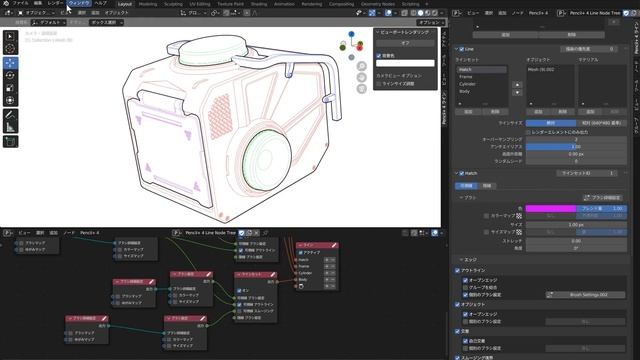Switch to solid shading mode icon
The height and width of the screenshot is (360, 640).
point(420,13)
